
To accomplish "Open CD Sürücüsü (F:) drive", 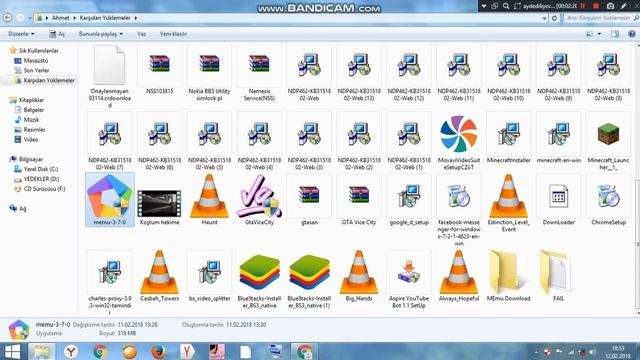I will (x=39, y=189).
